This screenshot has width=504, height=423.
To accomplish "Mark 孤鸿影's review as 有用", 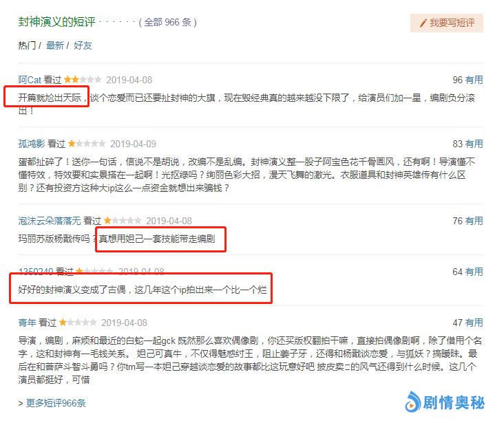I will [474, 144].
